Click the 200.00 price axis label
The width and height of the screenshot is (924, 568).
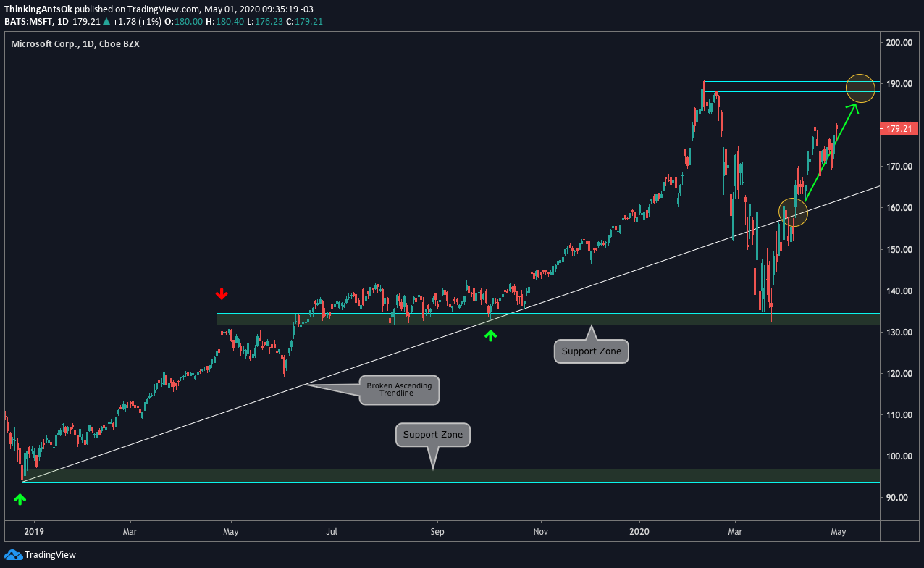tap(899, 43)
